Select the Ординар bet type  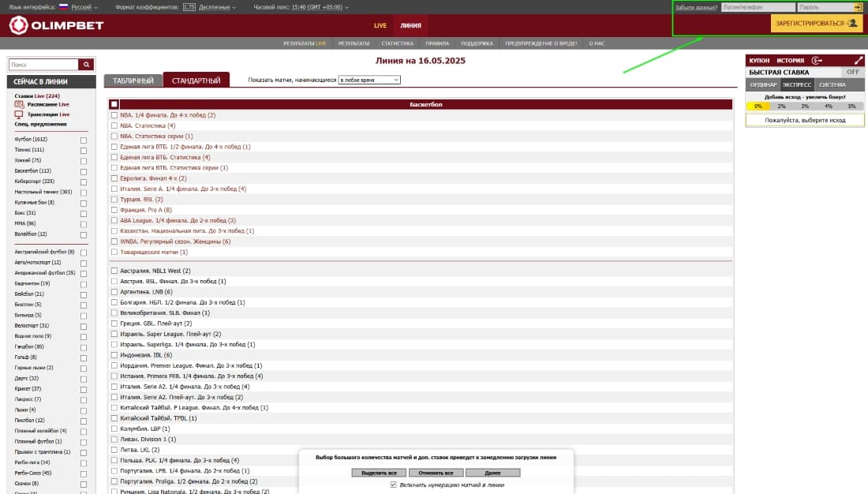pyautogui.click(x=763, y=84)
